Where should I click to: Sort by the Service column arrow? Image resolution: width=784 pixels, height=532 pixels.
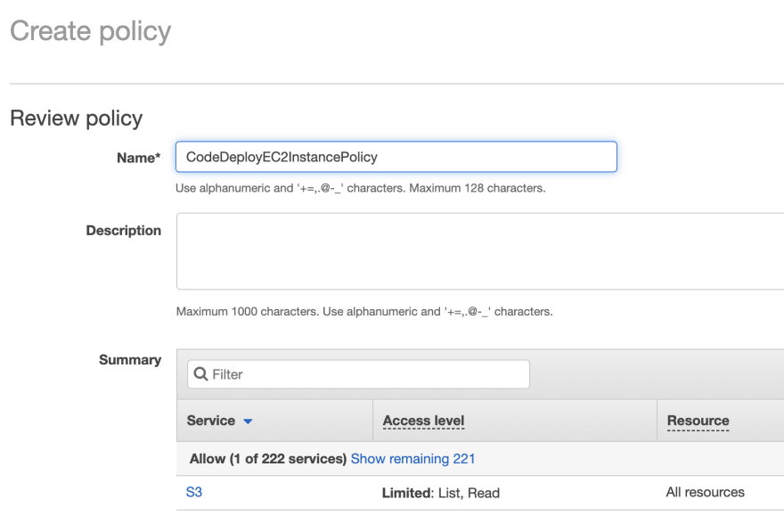click(248, 422)
